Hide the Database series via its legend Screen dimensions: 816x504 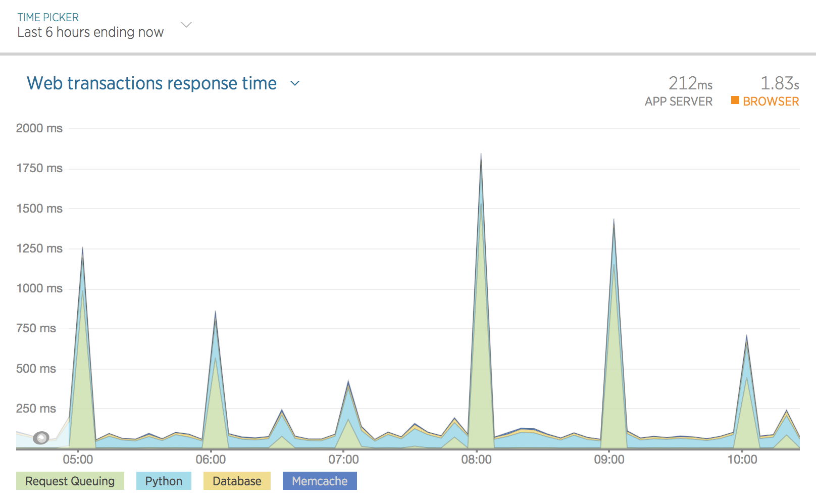[x=237, y=481]
